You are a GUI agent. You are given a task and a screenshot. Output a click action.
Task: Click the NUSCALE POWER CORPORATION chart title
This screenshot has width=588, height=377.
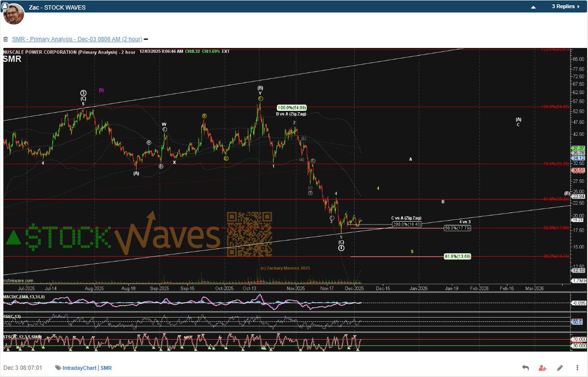click(69, 51)
